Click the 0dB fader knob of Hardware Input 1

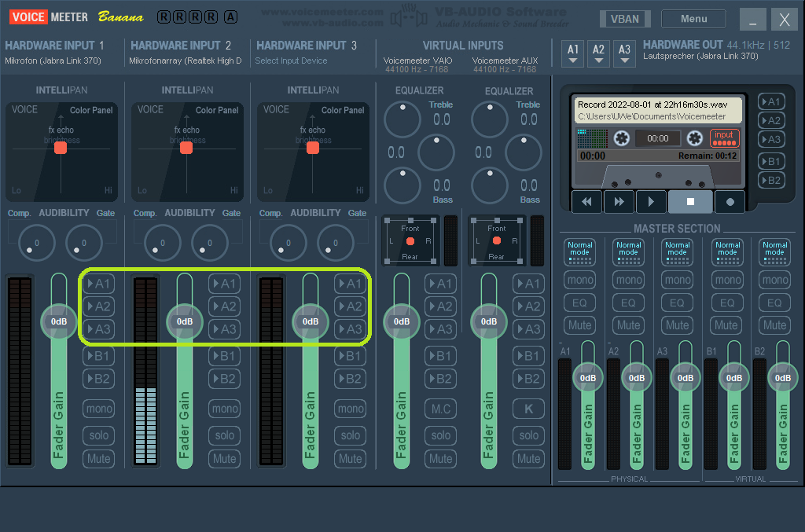[59, 321]
